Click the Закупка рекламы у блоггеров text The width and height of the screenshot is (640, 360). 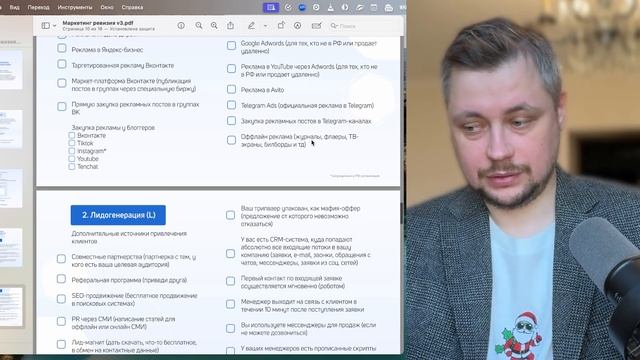113,128
